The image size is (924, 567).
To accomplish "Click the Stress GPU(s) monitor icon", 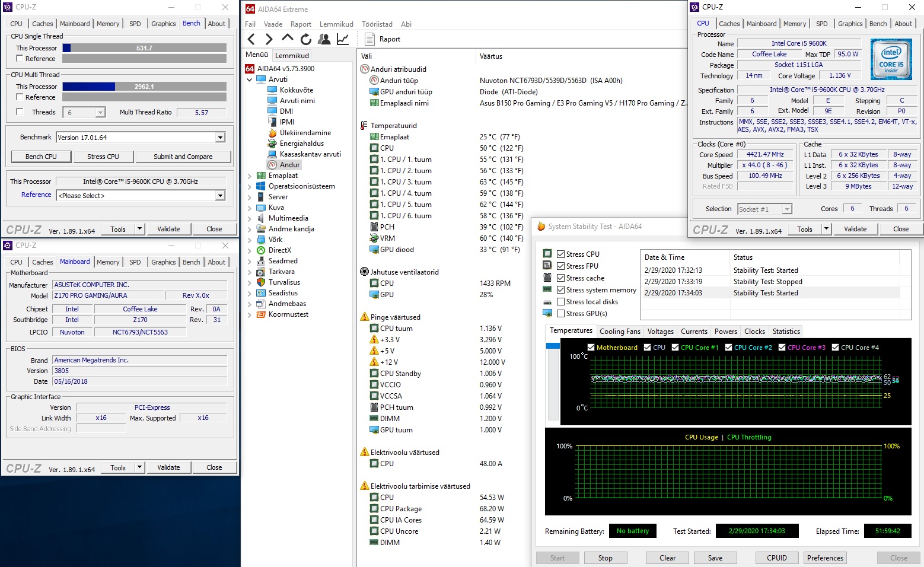I will (x=547, y=314).
